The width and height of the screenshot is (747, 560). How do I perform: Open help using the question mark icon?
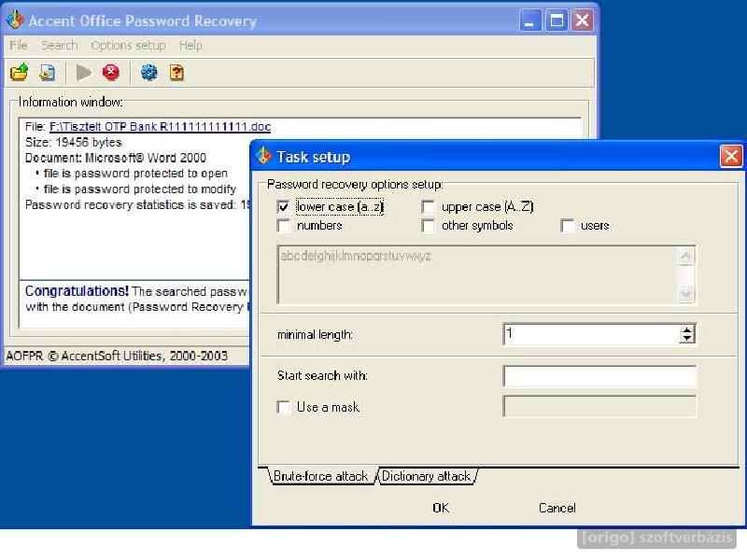pos(176,73)
